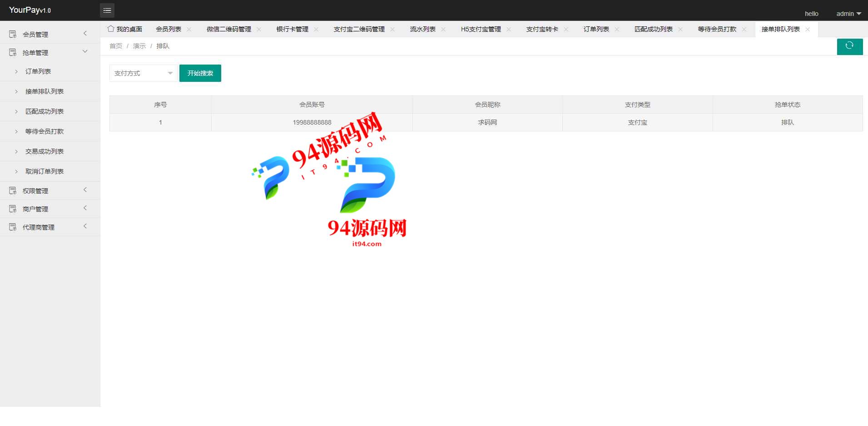Close the 流水列表 tab
The height and width of the screenshot is (426, 868).
(x=443, y=29)
